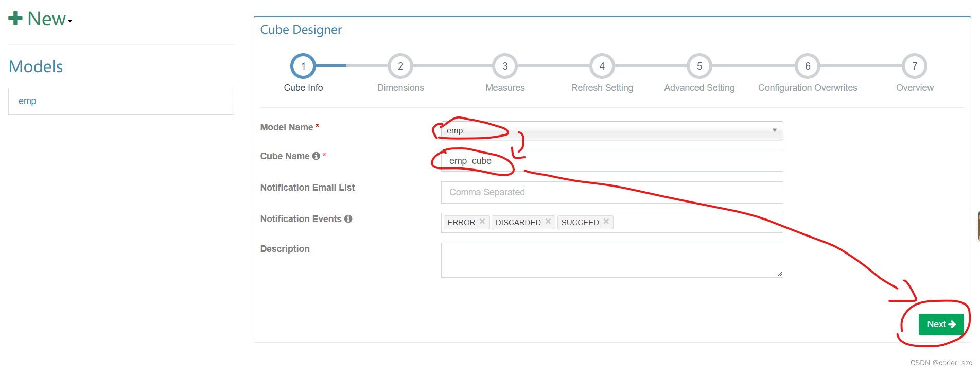Remove the ERROR notification event tag
The image size is (980, 371).
482,222
